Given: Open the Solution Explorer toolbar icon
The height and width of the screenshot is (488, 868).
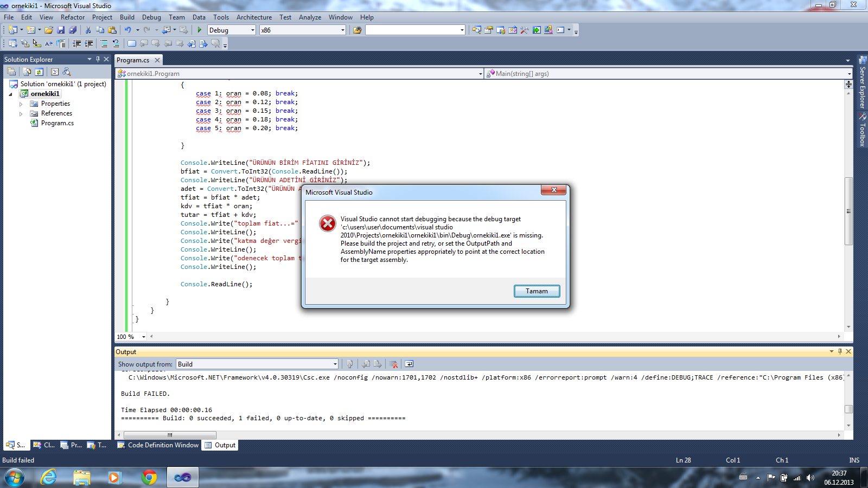Looking at the screenshot, I should pos(476,30).
